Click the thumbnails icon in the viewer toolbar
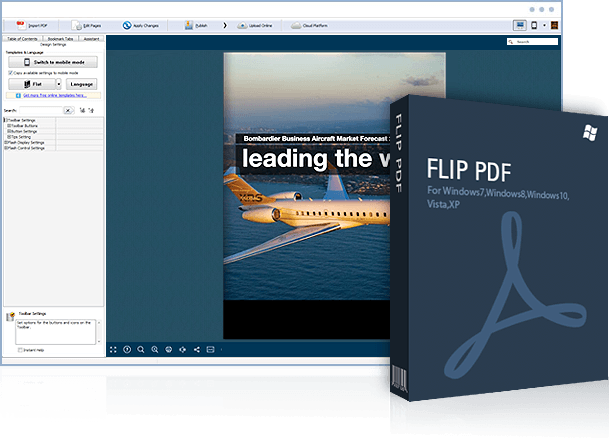This screenshot has height=442, width=612. coord(210,349)
